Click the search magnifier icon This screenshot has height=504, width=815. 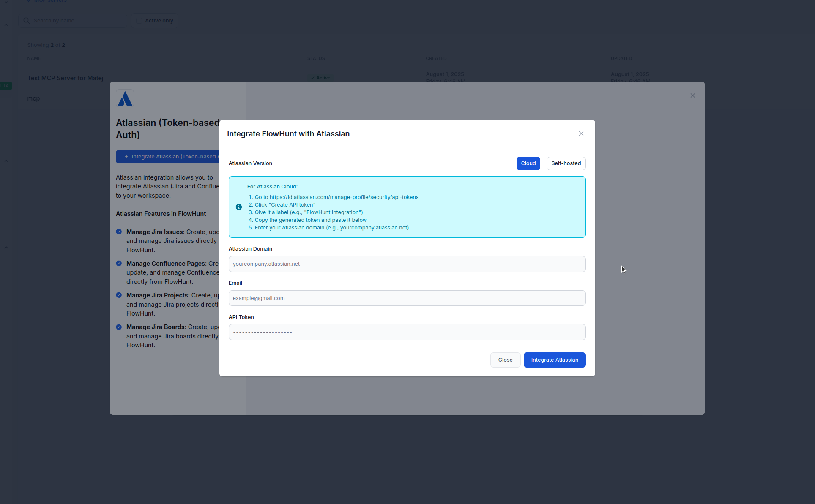point(26,20)
